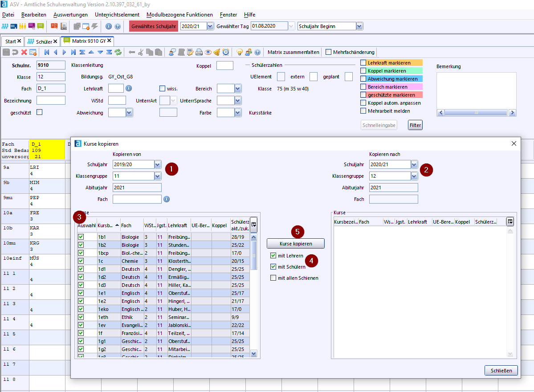534x392 pixels.
Task: Click the 'Kurse kopieren' button
Action: (x=296, y=244)
